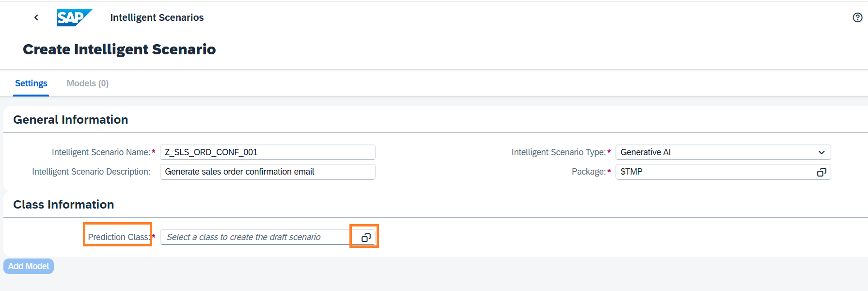This screenshot has height=291, width=868.
Task: Click the General Information section header
Action: point(71,120)
